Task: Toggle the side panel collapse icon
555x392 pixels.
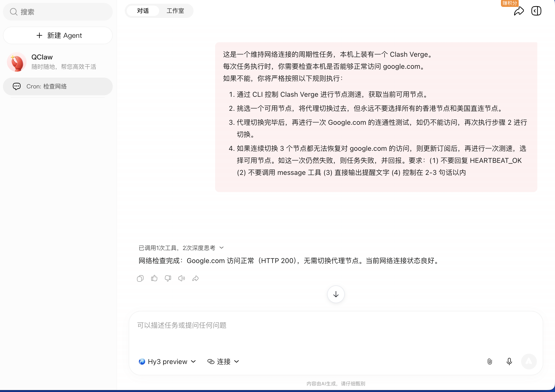Action: [x=536, y=11]
